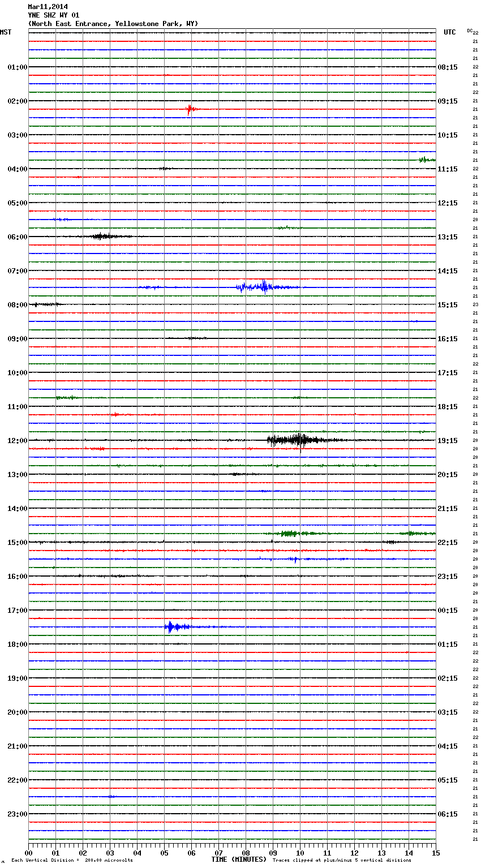Select the 12:00 MST time label
The height and width of the screenshot is (868, 481).
pos(17,440)
